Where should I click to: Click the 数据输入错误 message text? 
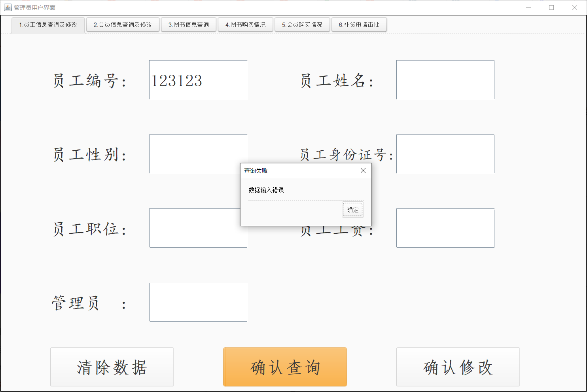click(266, 190)
